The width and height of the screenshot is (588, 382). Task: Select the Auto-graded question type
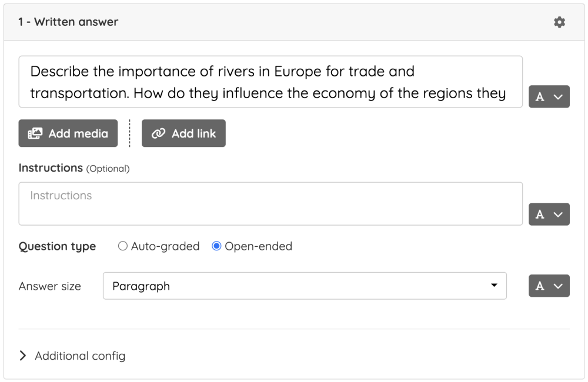pyautogui.click(x=123, y=246)
